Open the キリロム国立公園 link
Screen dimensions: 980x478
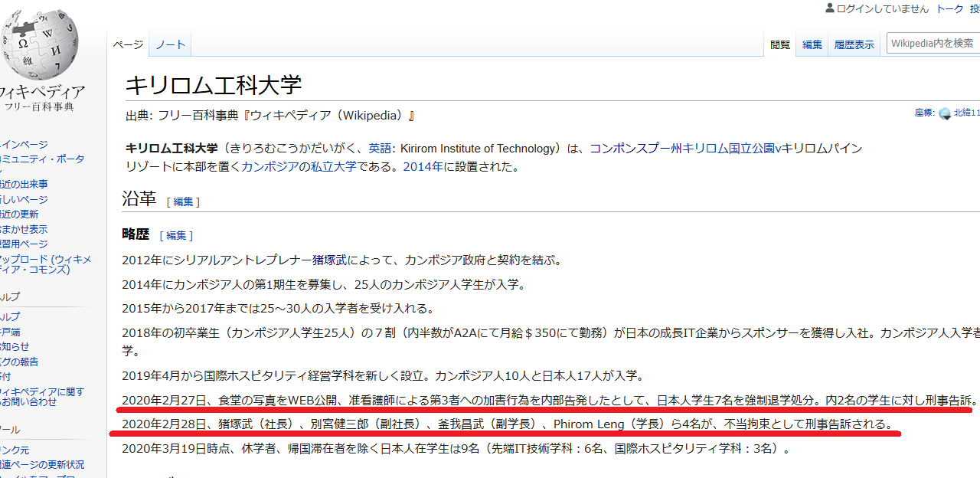pyautogui.click(x=728, y=149)
